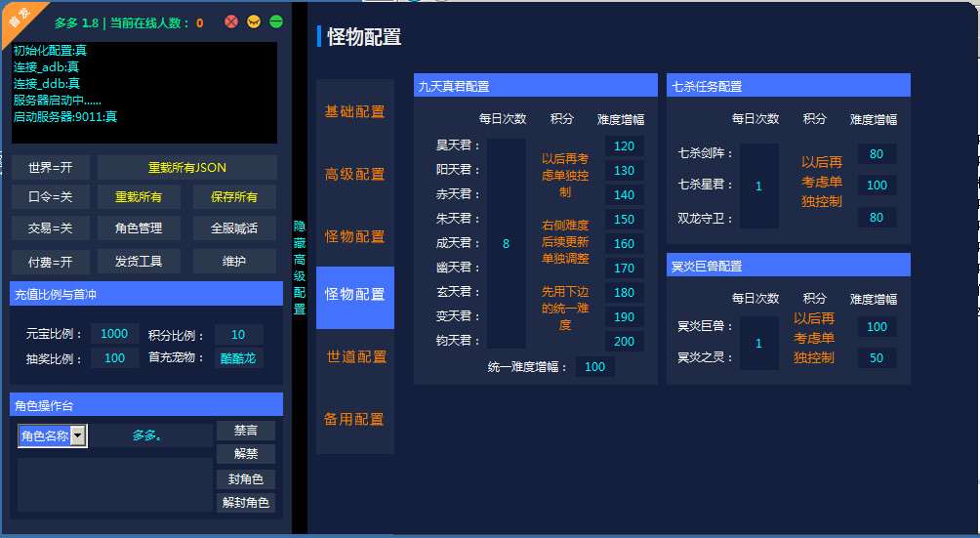Click the 七杀任务配置 section header

(x=789, y=86)
